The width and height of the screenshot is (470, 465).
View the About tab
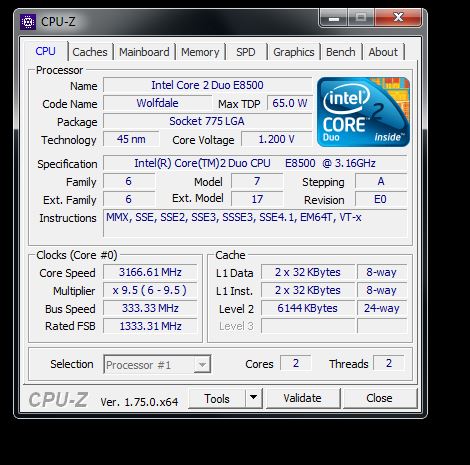coord(383,52)
